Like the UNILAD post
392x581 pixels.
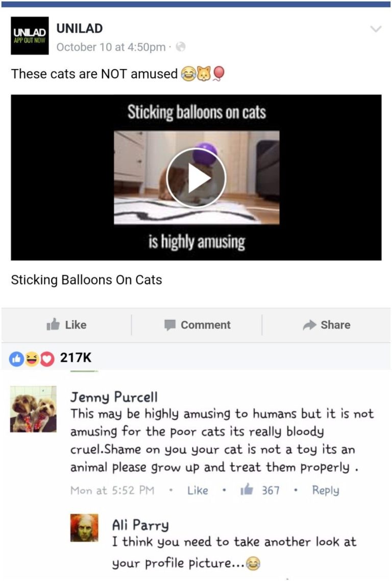click(x=67, y=325)
